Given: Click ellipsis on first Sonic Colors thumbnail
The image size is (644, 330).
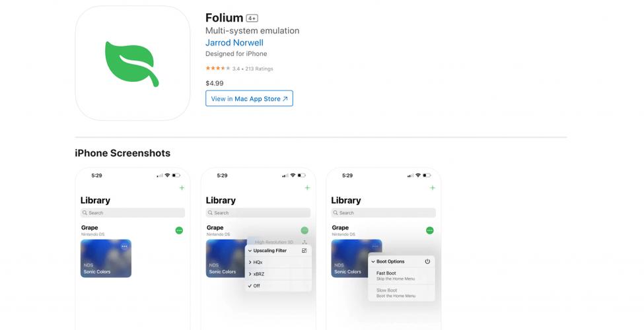Looking at the screenshot, I should (124, 246).
